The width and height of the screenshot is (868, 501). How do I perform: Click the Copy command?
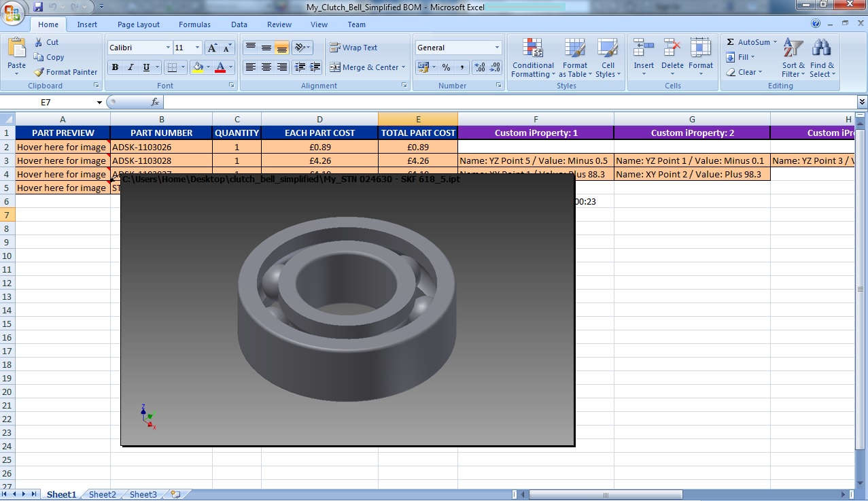click(x=49, y=57)
